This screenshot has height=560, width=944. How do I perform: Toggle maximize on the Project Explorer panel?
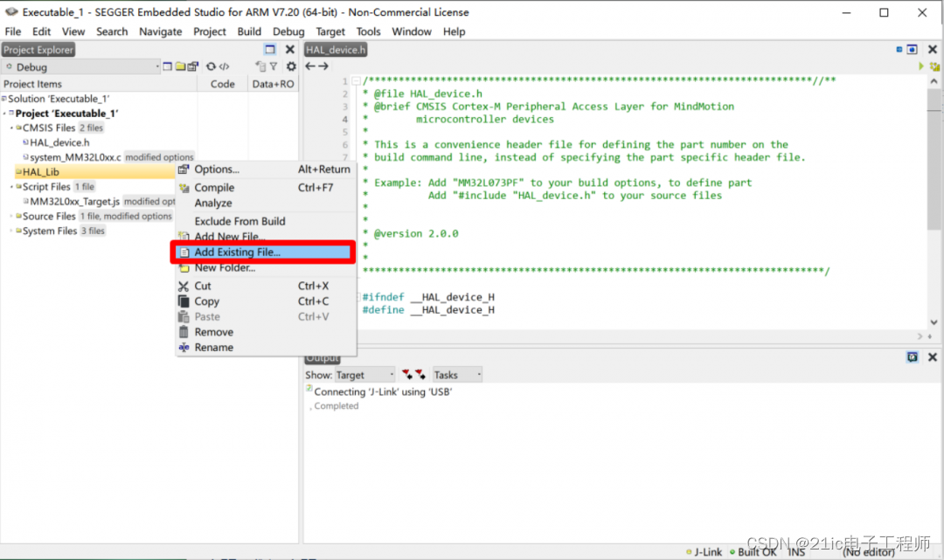[x=271, y=50]
